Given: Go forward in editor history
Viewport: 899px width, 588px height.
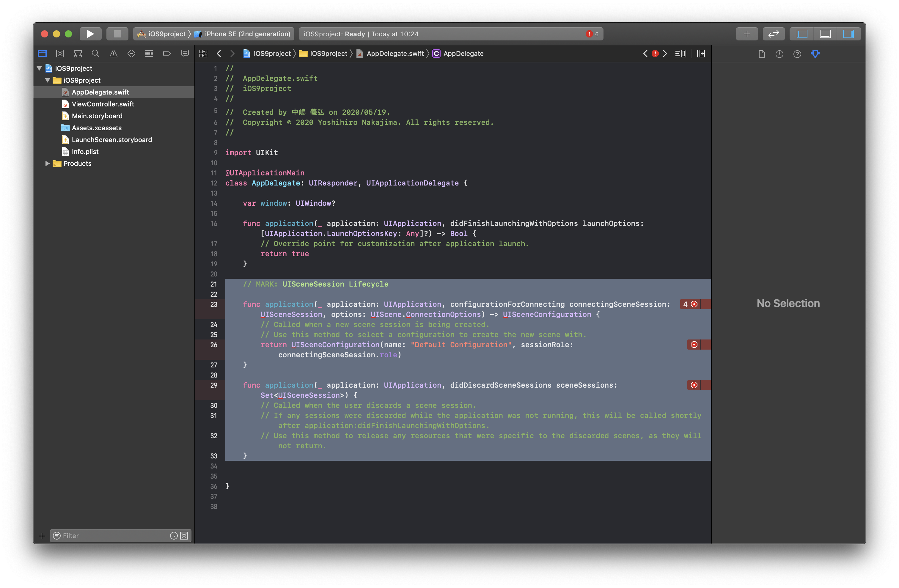Looking at the screenshot, I should (x=232, y=54).
